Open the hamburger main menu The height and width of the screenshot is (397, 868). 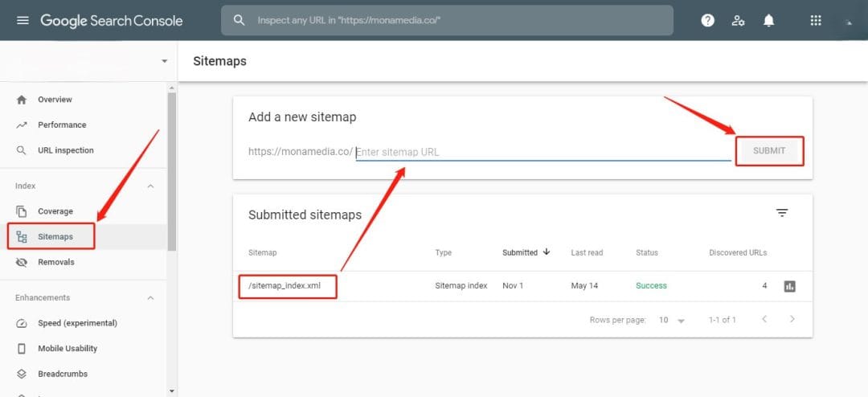tap(23, 21)
